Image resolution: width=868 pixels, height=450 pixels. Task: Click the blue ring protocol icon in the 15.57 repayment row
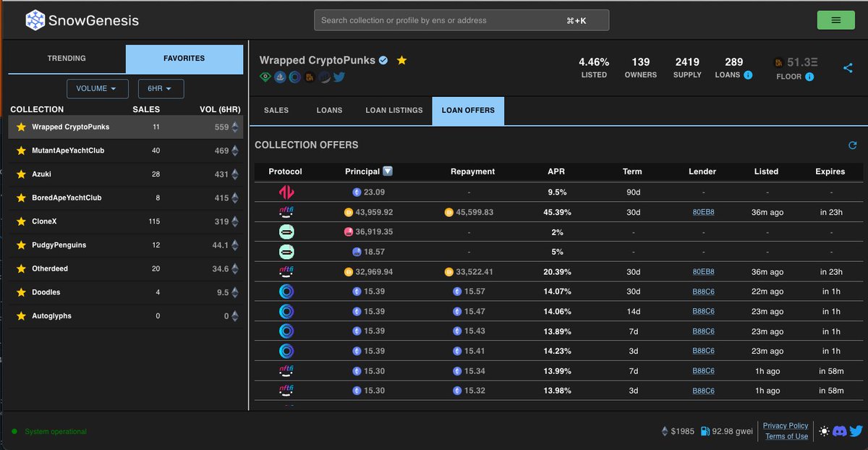point(286,292)
